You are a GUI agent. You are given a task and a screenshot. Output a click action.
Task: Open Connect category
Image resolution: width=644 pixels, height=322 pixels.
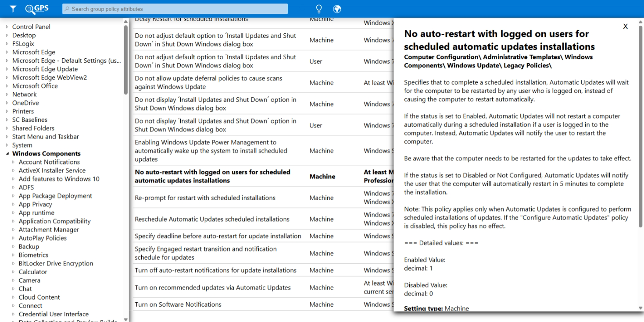(x=31, y=306)
